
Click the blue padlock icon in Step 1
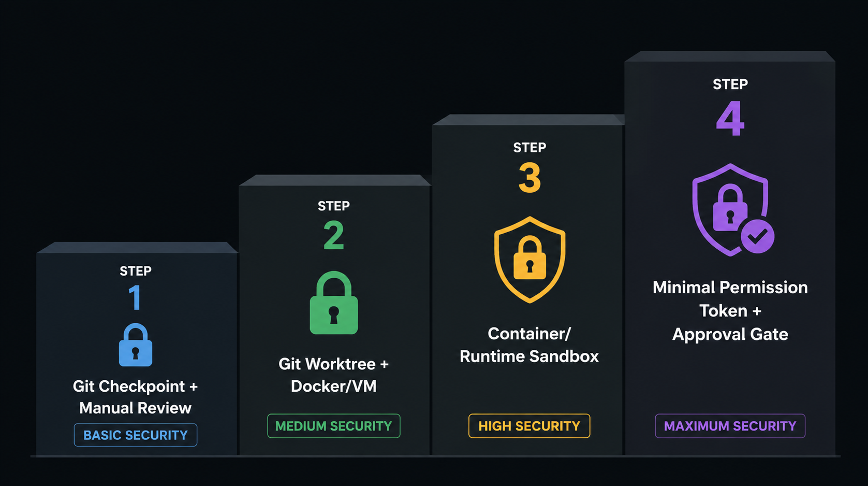coord(136,345)
